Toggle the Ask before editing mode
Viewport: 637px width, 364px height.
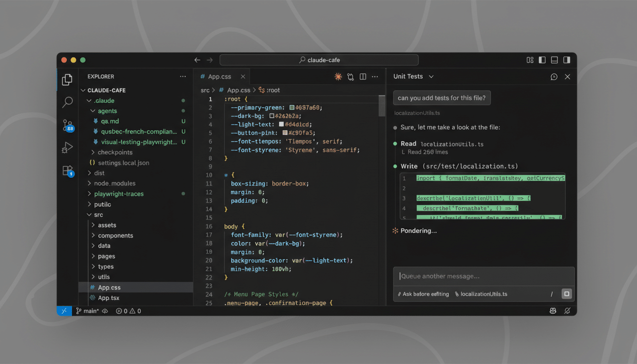[x=423, y=294]
